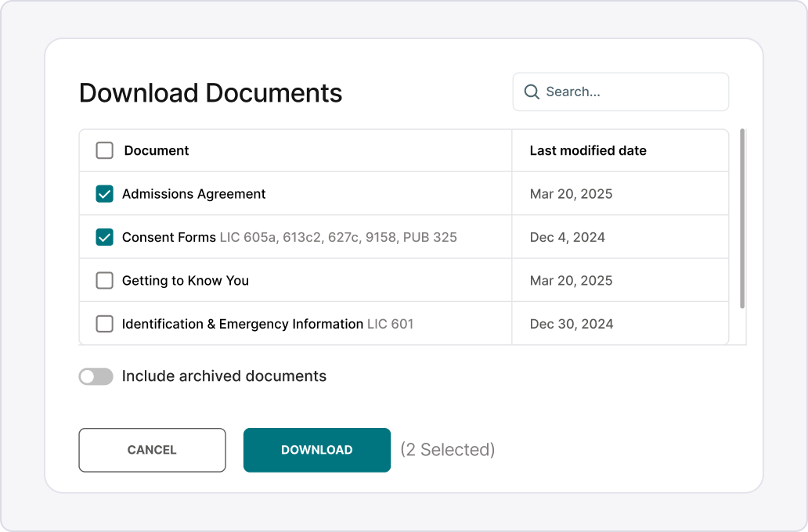808x532 pixels.
Task: Click the Include archived documents label
Action: pos(224,376)
